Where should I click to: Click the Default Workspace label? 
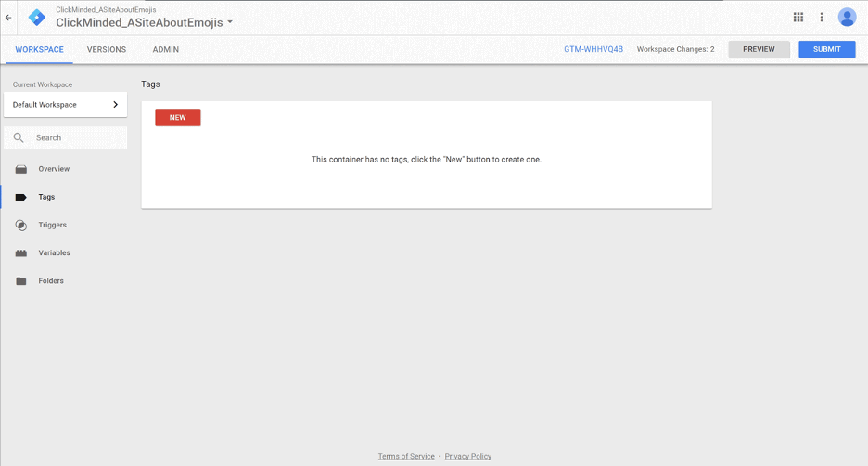45,104
